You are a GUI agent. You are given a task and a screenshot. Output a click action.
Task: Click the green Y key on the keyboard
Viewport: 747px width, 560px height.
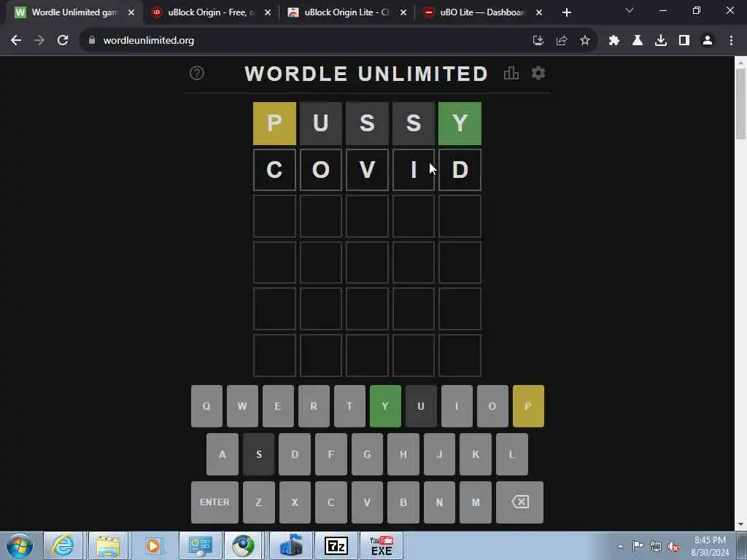[385, 406]
